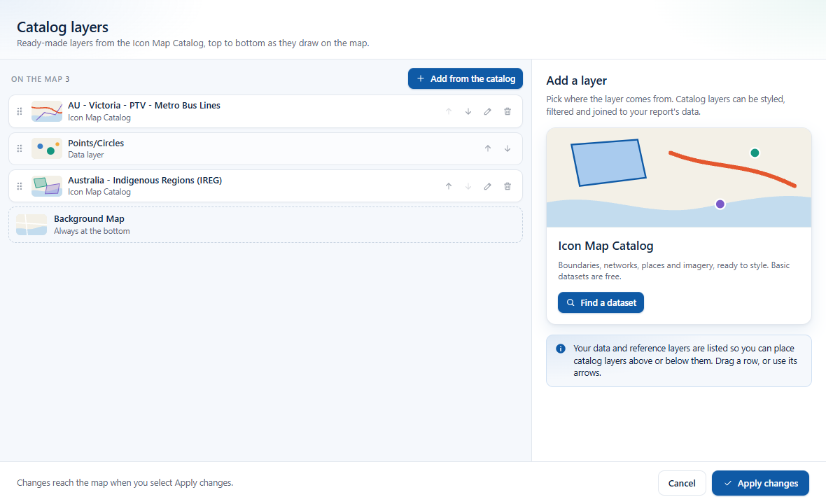Click the 'Always at the bottom' caption
Viewport: 826px width, 504px height.
[92, 231]
